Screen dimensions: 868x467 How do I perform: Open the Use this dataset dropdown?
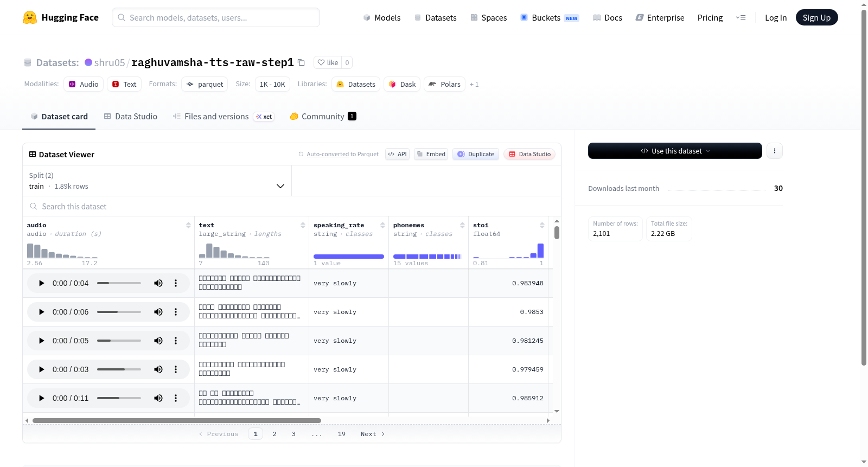click(x=675, y=151)
